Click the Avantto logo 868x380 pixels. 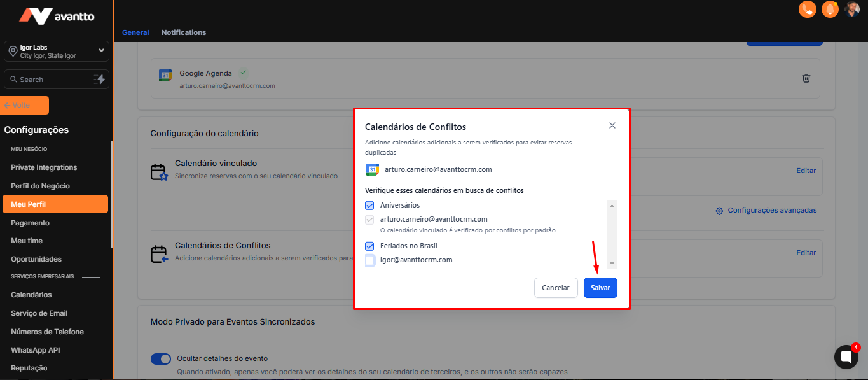click(x=57, y=16)
